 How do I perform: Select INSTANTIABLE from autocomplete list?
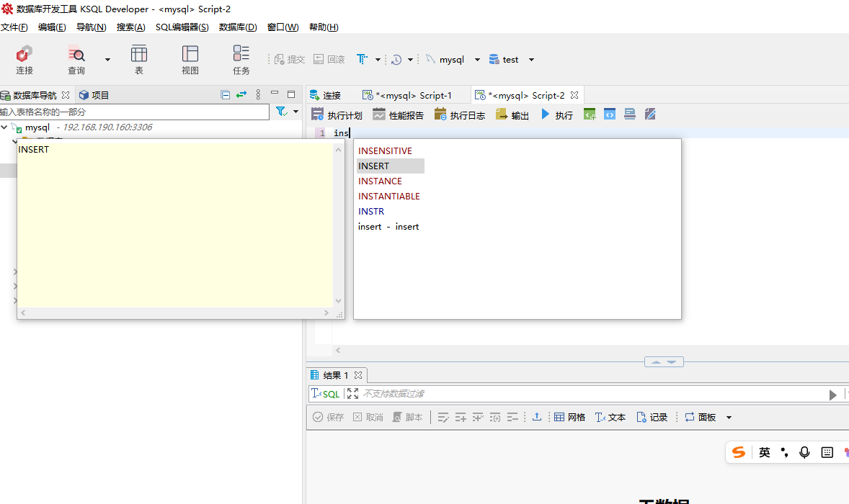coord(389,196)
